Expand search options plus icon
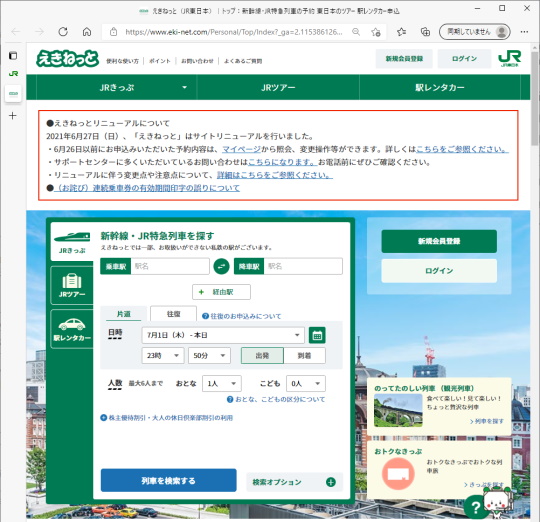 click(331, 482)
